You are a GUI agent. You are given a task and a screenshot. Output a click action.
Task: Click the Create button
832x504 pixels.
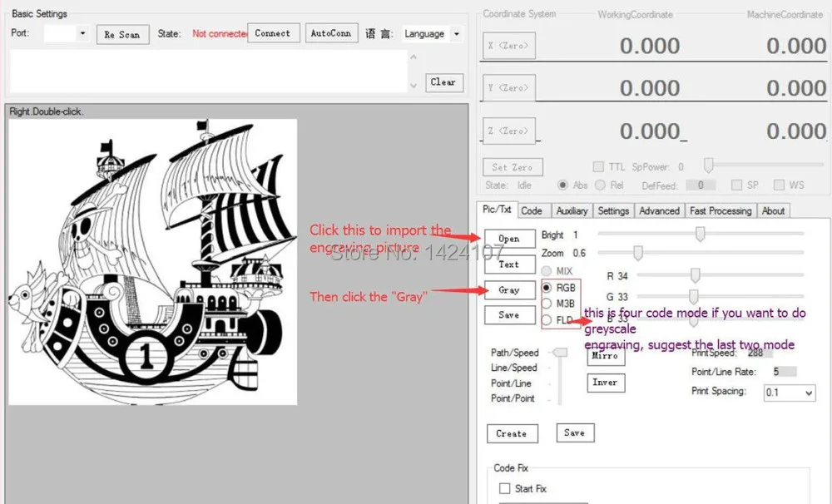(513, 433)
